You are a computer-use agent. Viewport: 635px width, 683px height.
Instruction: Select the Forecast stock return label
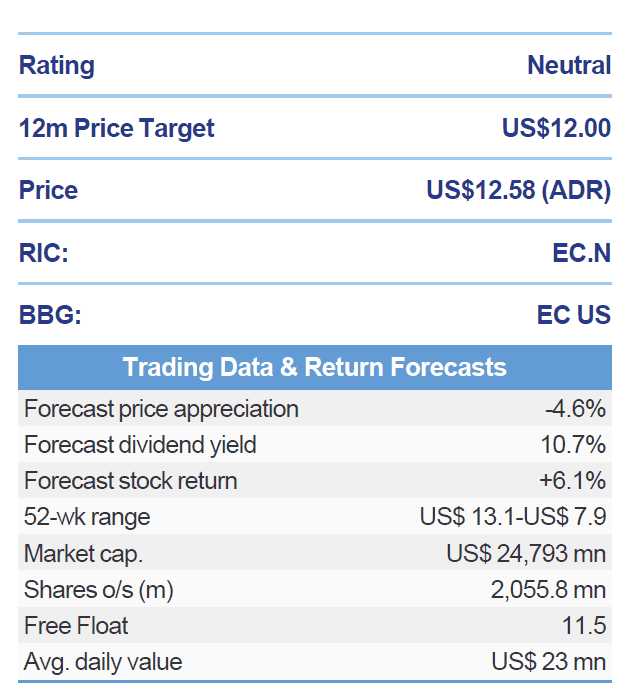pyautogui.click(x=131, y=481)
